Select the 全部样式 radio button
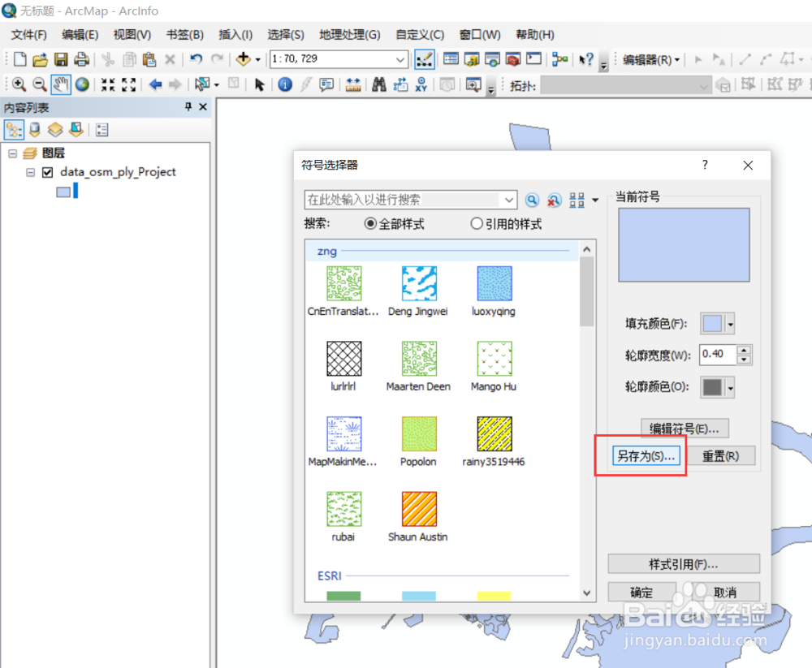Screen dimensions: 812x668 369,224
